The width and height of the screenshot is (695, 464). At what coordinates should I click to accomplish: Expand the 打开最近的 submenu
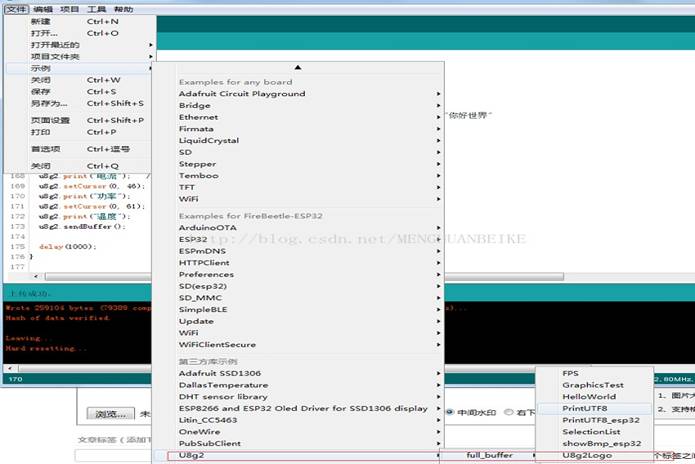point(80,45)
